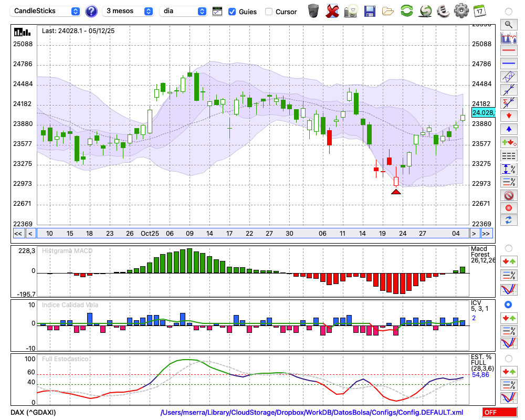
Task: Open the blue question mark help
Action: tap(91, 12)
